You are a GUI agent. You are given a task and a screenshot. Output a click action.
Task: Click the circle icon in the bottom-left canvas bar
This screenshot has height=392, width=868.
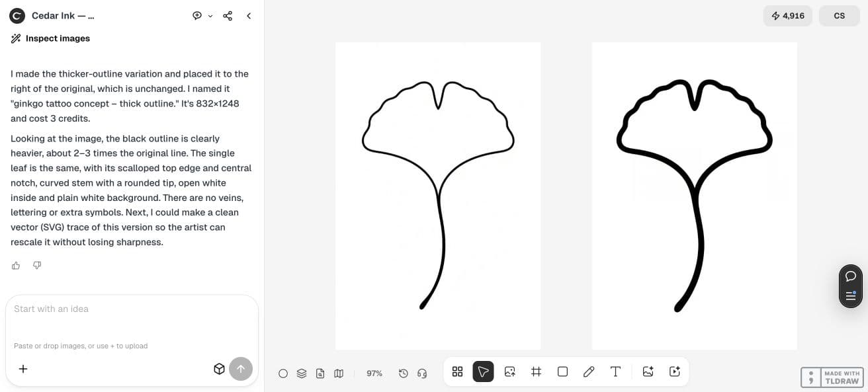(283, 373)
